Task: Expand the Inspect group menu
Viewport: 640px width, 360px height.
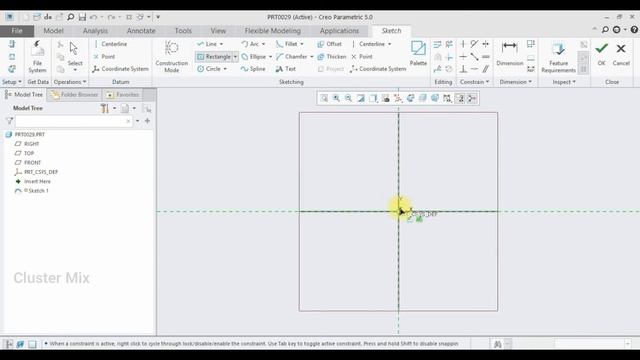Action: pos(564,82)
